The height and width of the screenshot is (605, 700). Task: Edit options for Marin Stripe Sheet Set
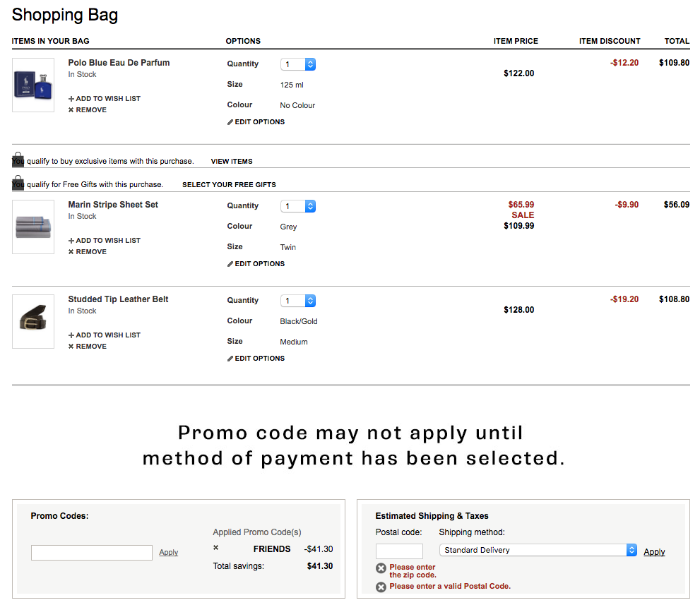point(256,264)
